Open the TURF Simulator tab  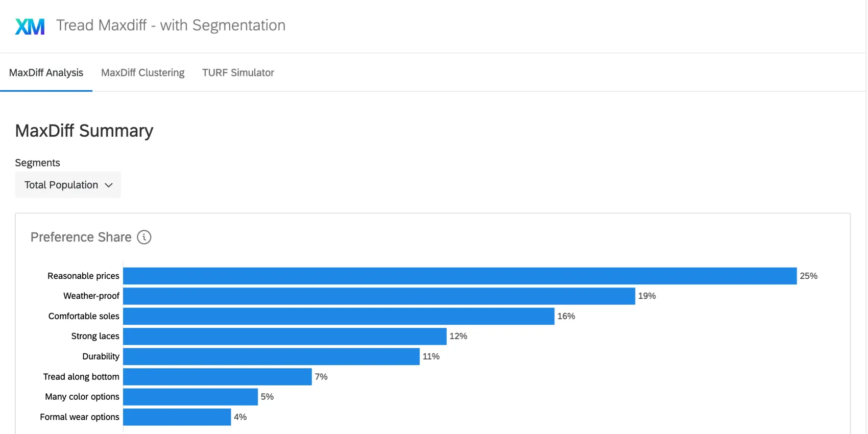[238, 73]
